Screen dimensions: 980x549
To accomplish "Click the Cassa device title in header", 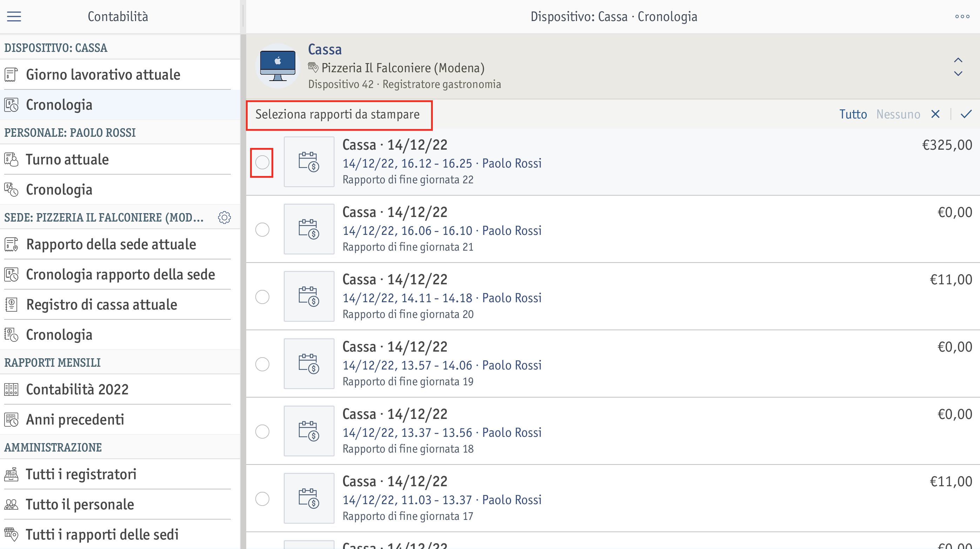I will click(324, 49).
